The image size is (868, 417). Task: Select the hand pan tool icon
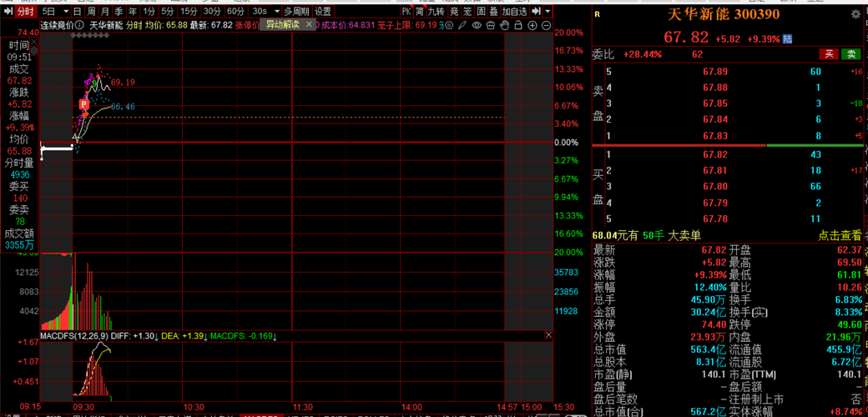pos(504,26)
